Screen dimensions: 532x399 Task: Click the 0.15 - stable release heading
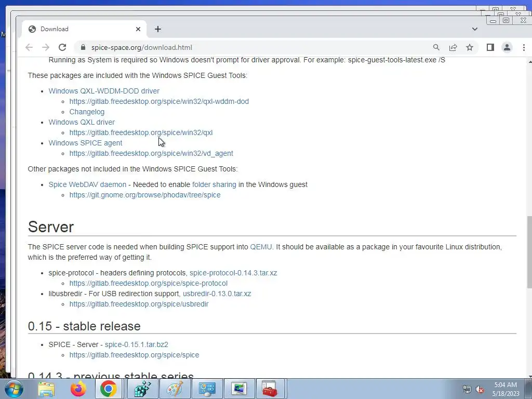(x=84, y=326)
